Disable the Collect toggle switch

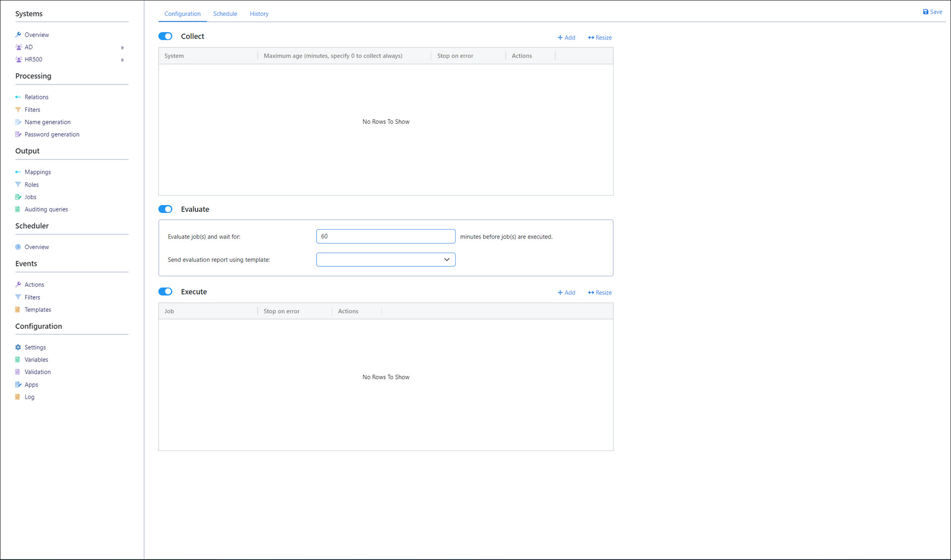click(165, 36)
